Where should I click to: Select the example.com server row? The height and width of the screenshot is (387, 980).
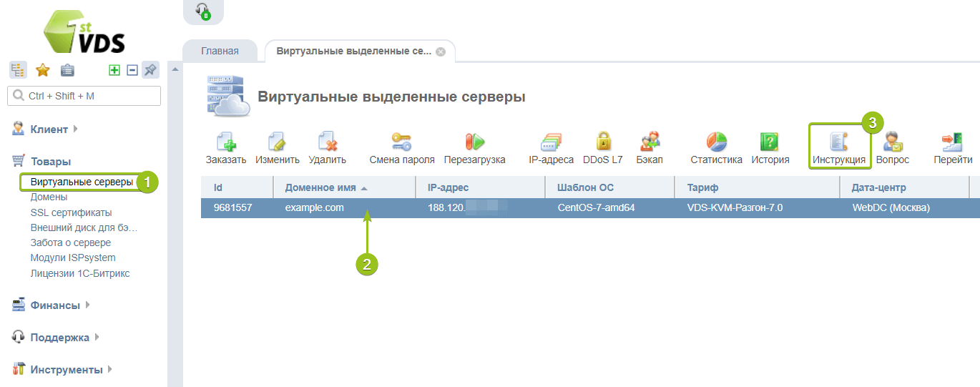(x=590, y=208)
